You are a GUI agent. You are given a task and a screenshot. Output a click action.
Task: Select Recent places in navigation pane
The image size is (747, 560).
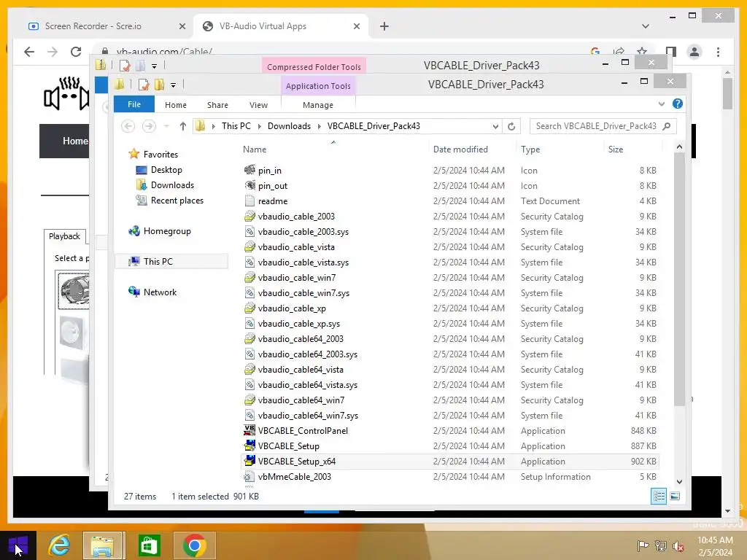(x=177, y=201)
